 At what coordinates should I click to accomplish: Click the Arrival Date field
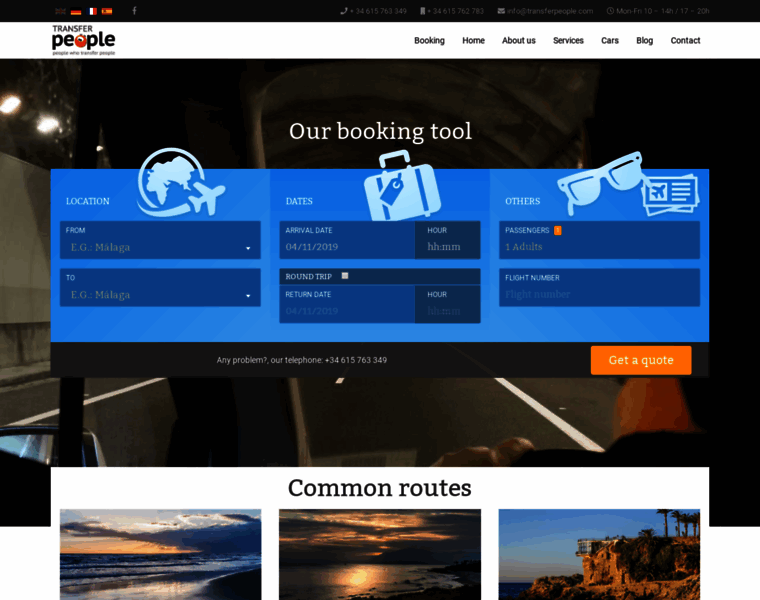[347, 240]
